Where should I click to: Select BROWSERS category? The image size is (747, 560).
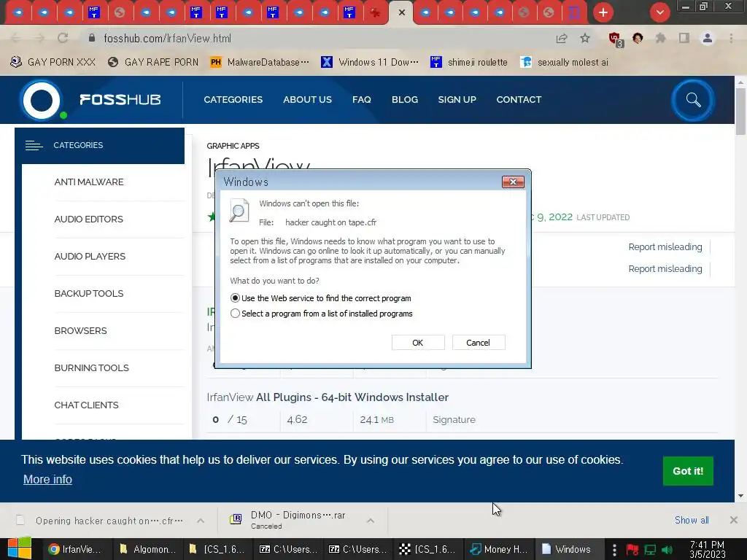(x=80, y=330)
